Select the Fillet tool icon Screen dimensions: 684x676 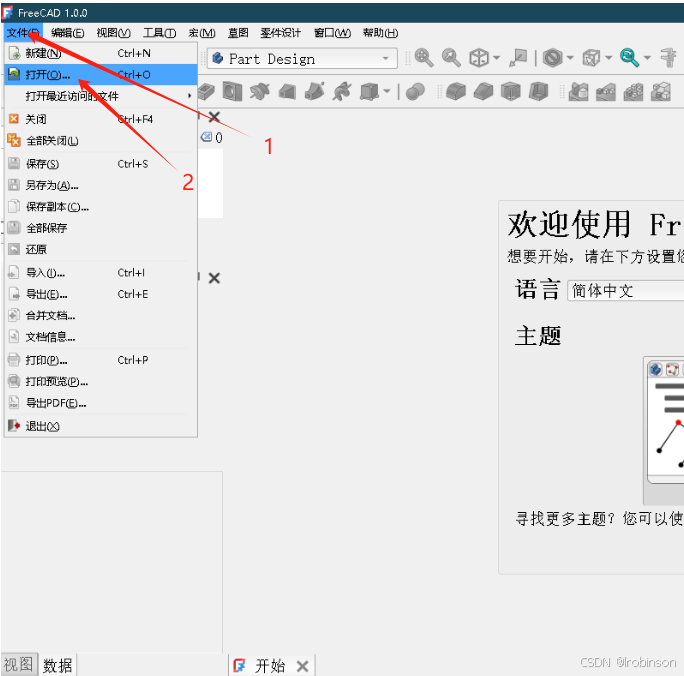click(x=456, y=92)
